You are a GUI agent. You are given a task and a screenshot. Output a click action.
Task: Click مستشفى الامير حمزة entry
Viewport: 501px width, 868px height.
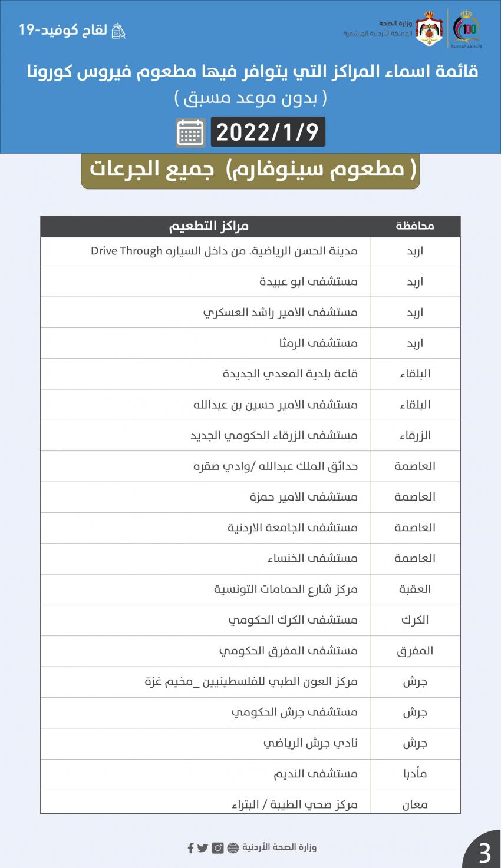(303, 496)
